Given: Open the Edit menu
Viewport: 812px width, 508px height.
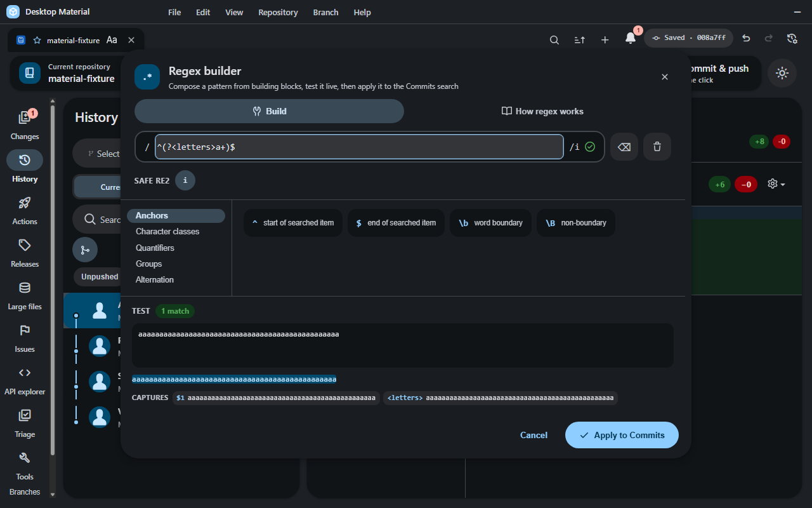Looking at the screenshot, I should 203,12.
